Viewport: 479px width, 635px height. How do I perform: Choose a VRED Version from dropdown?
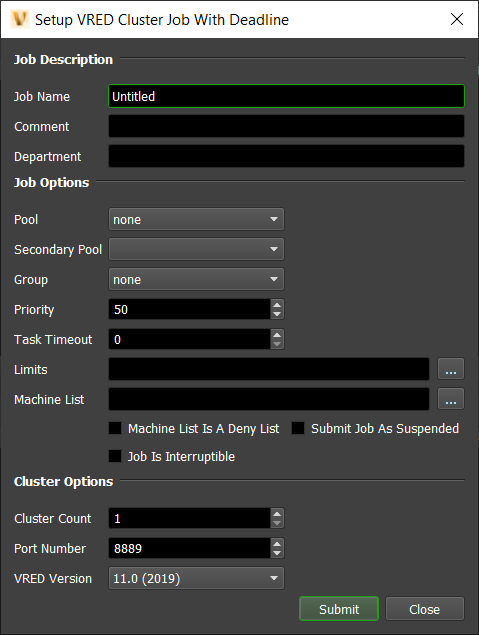pyautogui.click(x=196, y=578)
